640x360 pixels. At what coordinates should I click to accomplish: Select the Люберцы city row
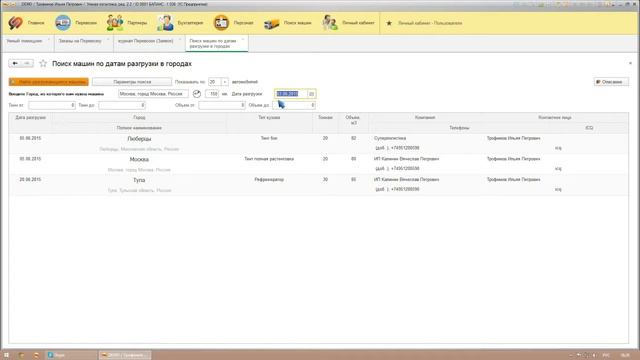tap(318, 144)
